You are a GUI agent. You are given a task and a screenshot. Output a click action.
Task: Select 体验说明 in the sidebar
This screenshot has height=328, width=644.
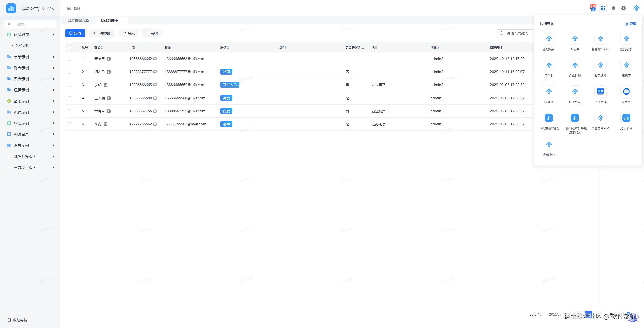(x=23, y=46)
